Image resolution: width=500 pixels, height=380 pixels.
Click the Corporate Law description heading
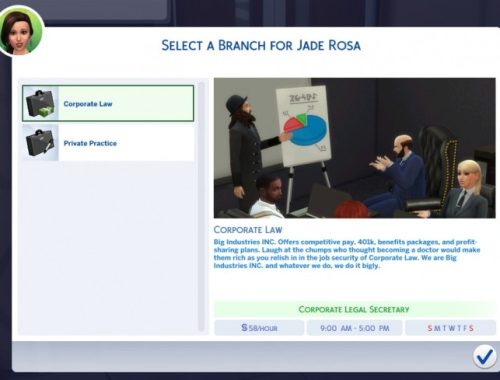tap(248, 230)
